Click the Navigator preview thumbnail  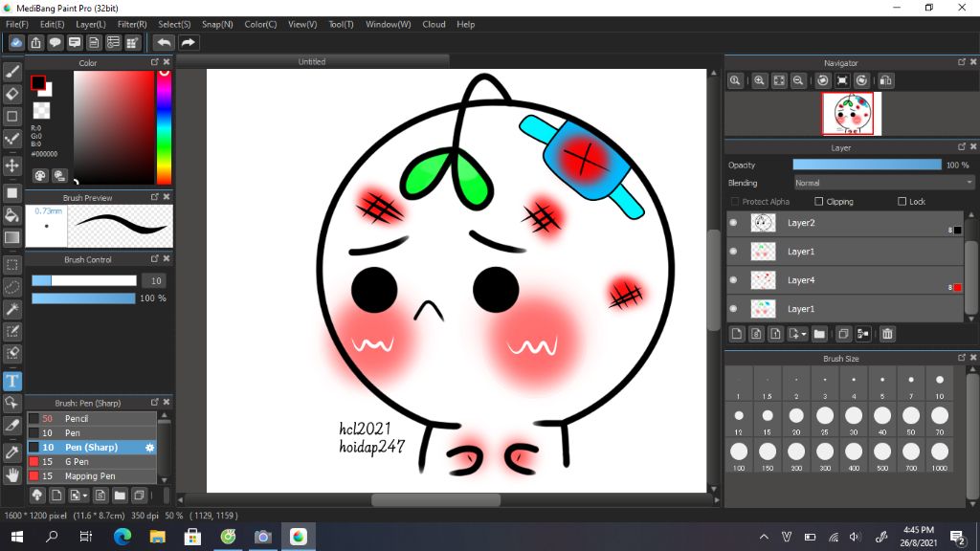pos(851,114)
